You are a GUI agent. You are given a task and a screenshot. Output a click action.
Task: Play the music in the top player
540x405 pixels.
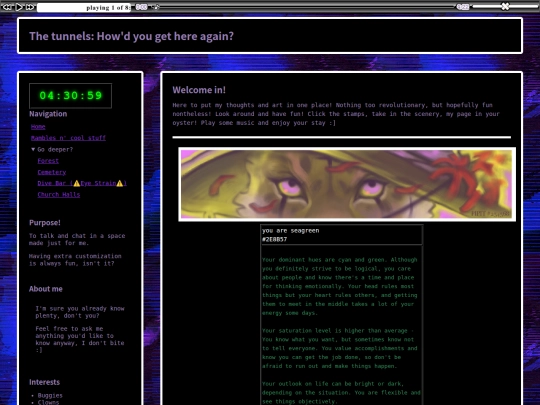[x=19, y=7]
